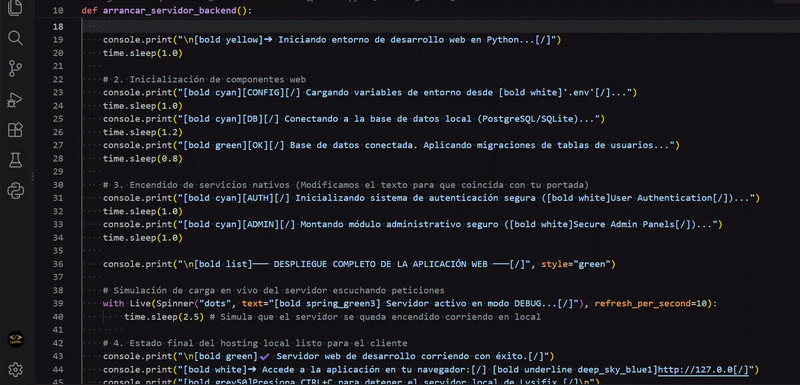The image size is (800, 385).
Task: Click time.sleep(1.0) on line 34
Action: click(x=143, y=238)
